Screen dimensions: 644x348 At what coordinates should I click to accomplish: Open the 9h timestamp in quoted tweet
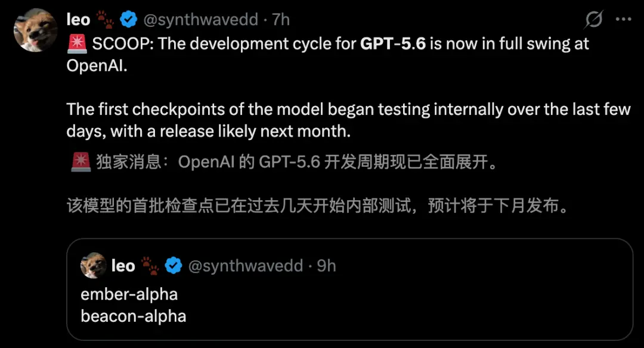327,266
